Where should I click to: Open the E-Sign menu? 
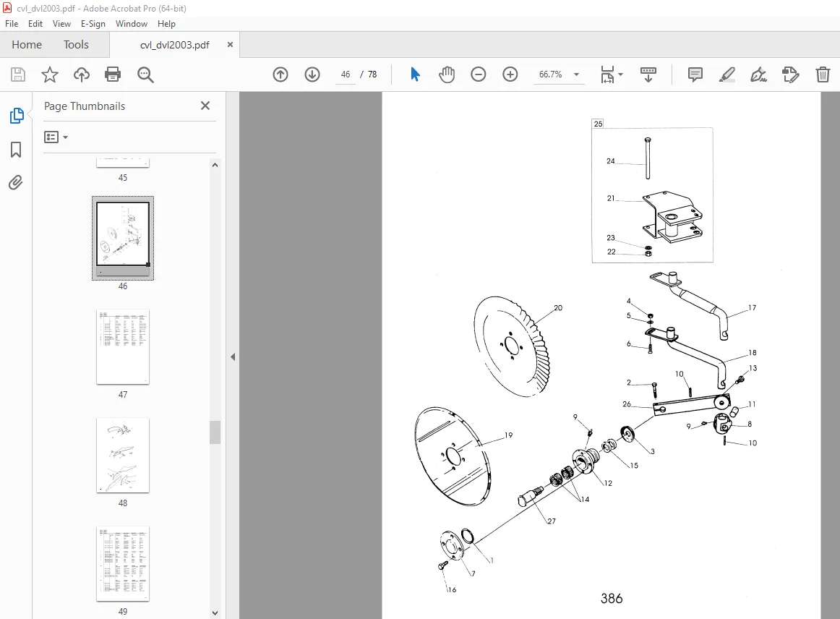click(x=93, y=24)
